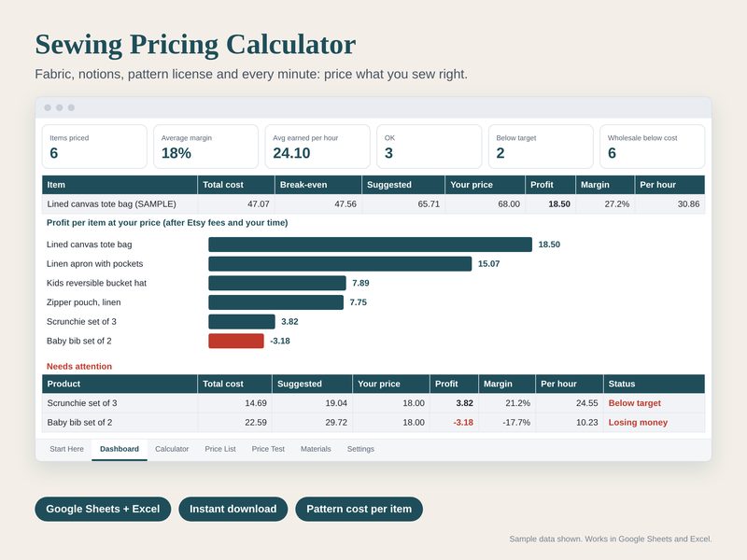Go to the Price Test tab
This screenshot has height=560, width=747.
coord(268,449)
